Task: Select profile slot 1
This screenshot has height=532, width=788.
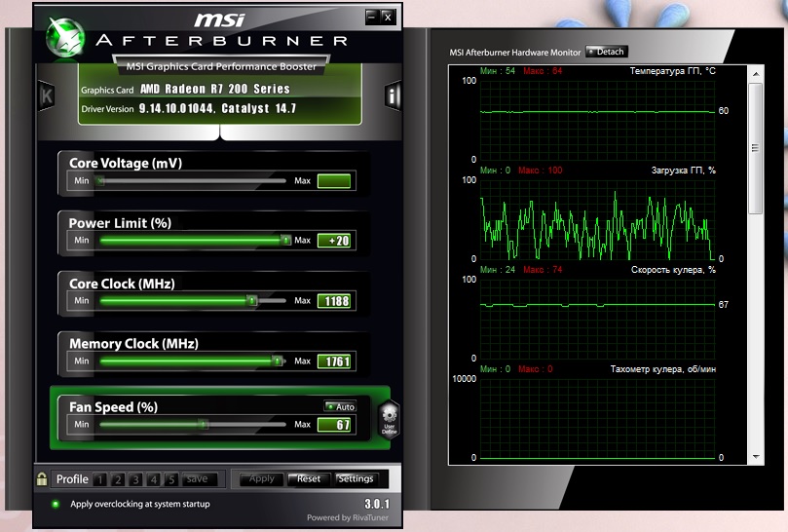Action: click(100, 479)
